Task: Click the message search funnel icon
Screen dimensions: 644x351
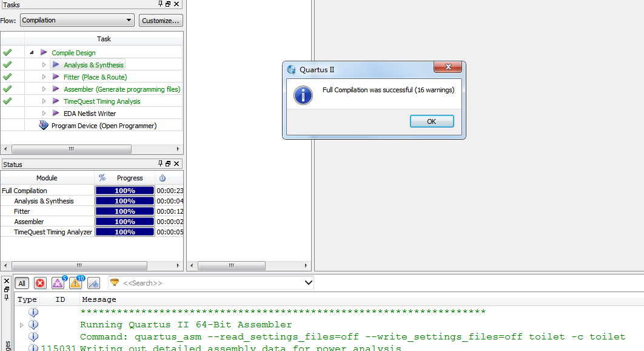Action: tap(115, 283)
